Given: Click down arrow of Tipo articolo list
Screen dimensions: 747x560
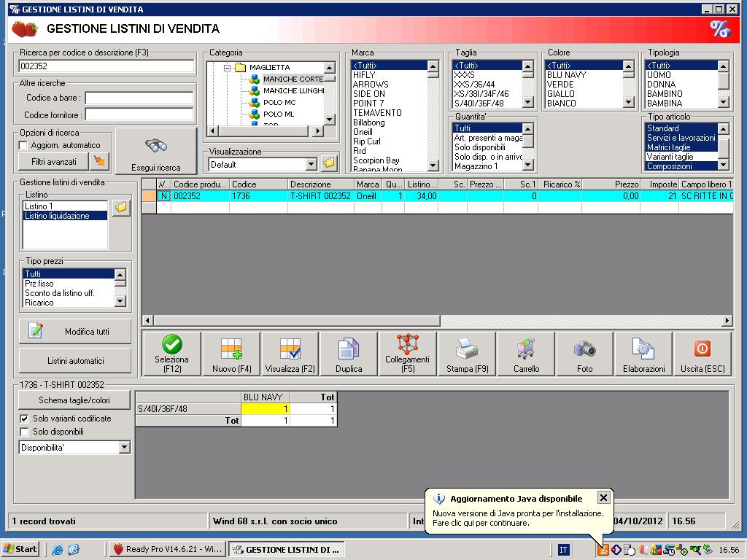Looking at the screenshot, I should [x=723, y=166].
